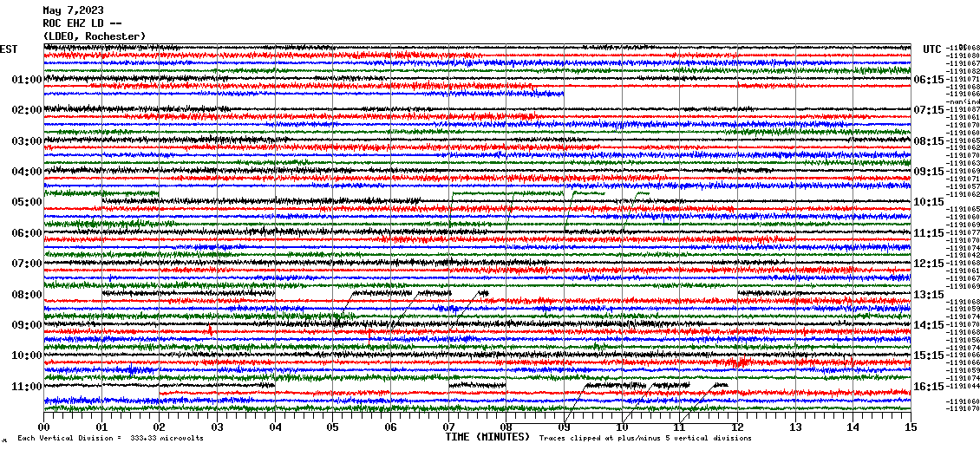Select minute 05 on the bottom axis
Viewport: 980px width, 450px height.
pyautogui.click(x=333, y=427)
